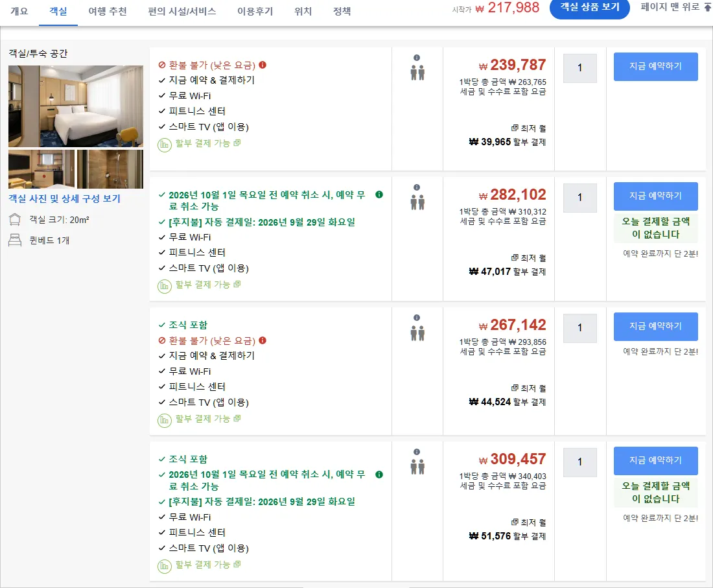The height and width of the screenshot is (588, 713).
Task: Click guest occupancy icon for 267,142 room
Action: click(417, 333)
